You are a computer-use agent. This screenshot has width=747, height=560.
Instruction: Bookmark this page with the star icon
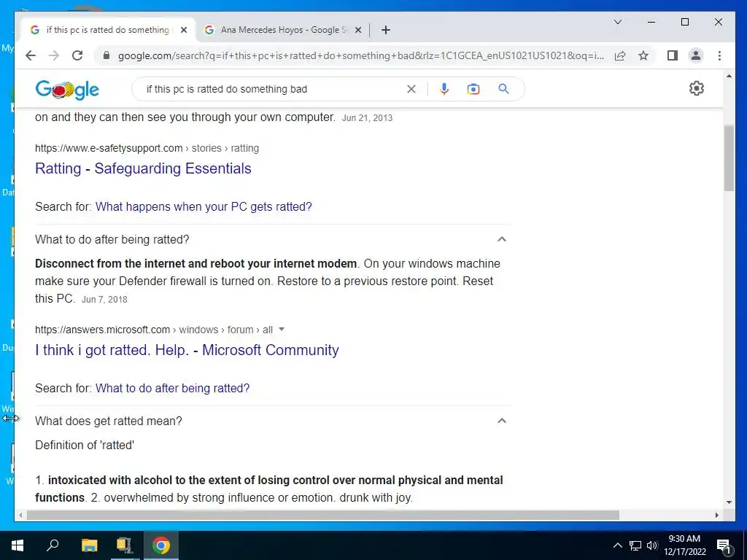coord(643,55)
